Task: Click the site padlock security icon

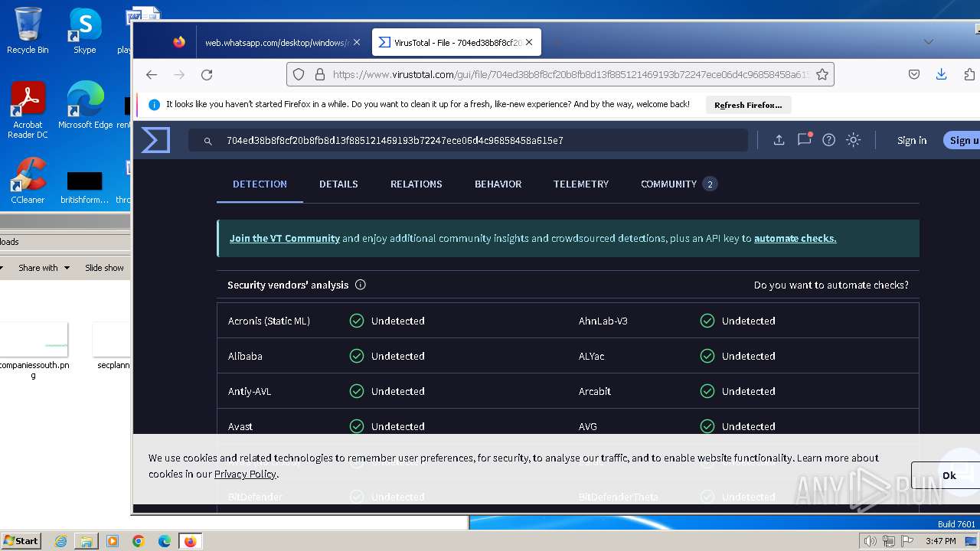Action: (319, 74)
